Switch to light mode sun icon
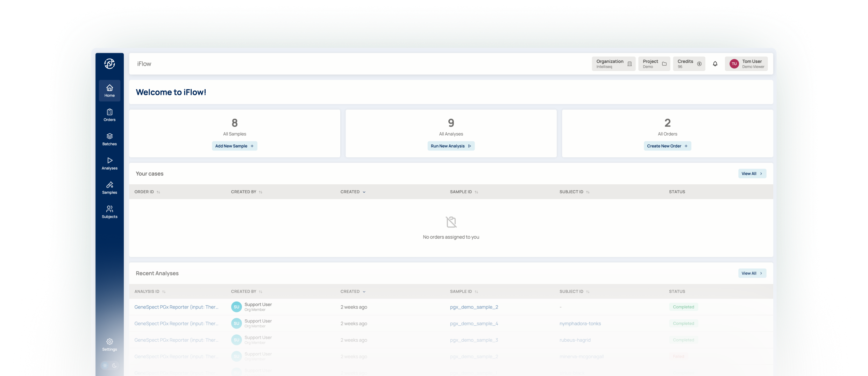This screenshot has width=868, height=376. coord(105,366)
